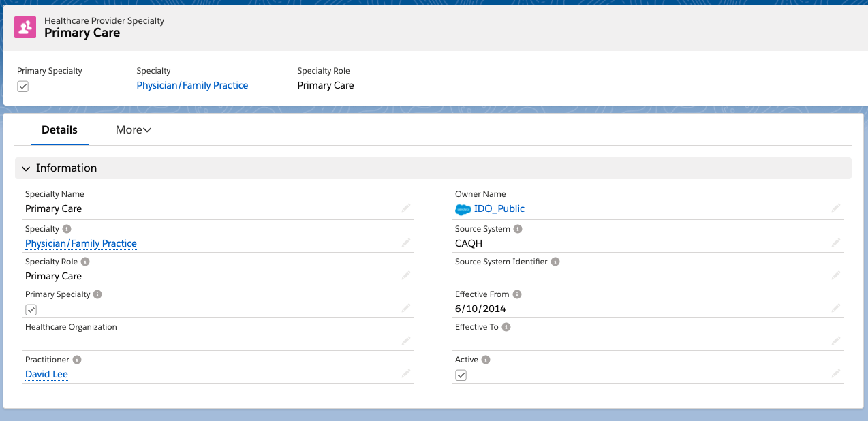Collapse the Information section
The width and height of the screenshot is (868, 421).
[x=25, y=168]
